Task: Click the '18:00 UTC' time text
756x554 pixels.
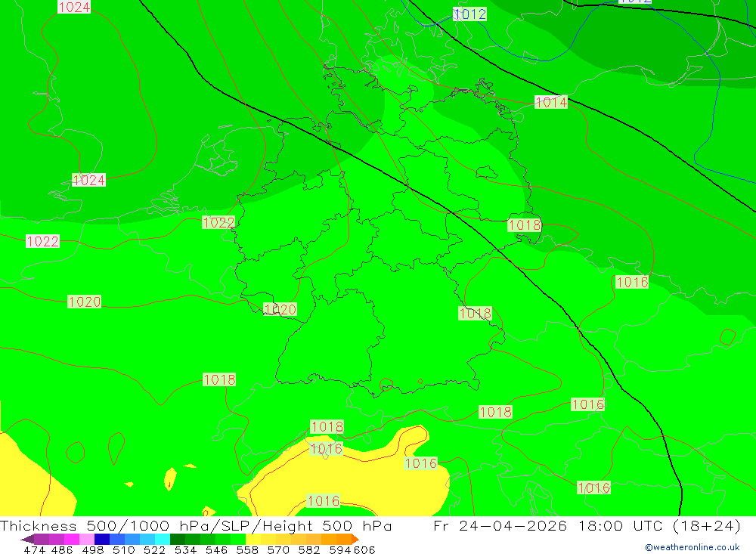Action: [x=622, y=526]
